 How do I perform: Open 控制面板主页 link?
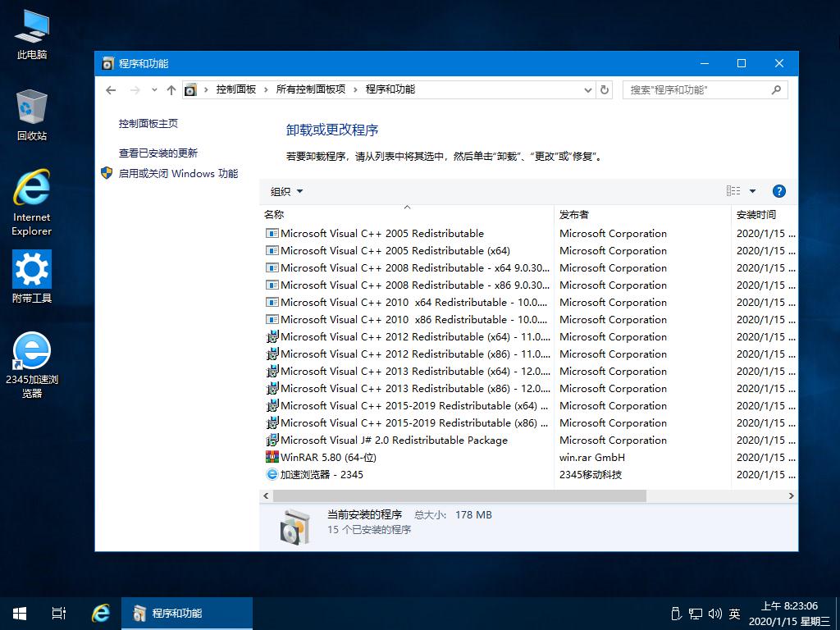point(148,124)
